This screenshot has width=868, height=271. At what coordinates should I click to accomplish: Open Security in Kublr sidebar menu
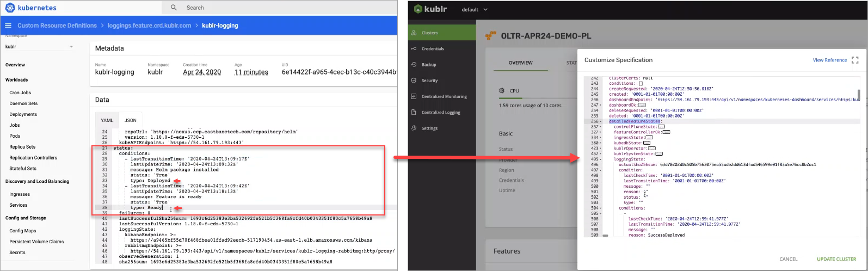[442, 81]
